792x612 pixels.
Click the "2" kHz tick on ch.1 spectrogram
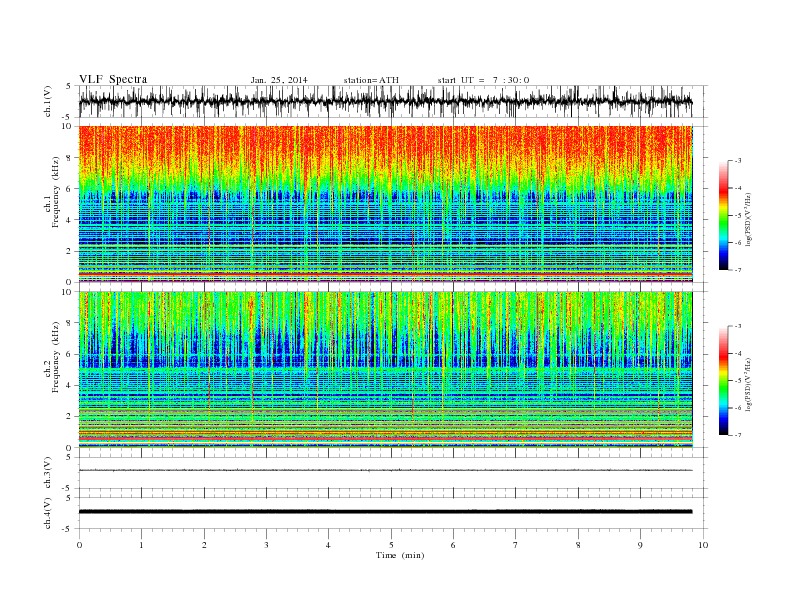[69, 251]
